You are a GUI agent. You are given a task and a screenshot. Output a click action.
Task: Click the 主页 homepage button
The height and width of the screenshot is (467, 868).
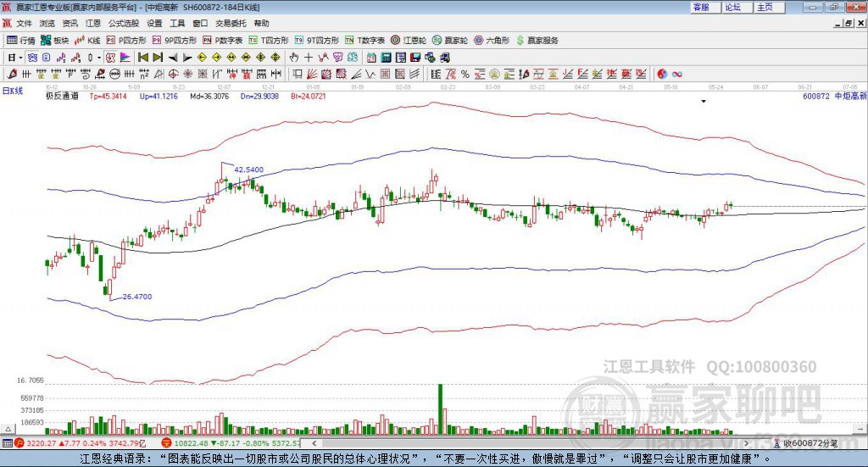pyautogui.click(x=769, y=7)
